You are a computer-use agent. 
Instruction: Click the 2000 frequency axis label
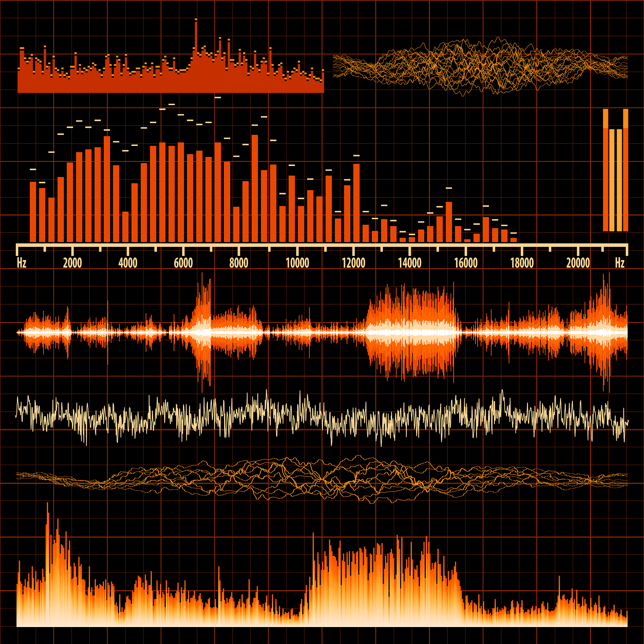(x=72, y=263)
